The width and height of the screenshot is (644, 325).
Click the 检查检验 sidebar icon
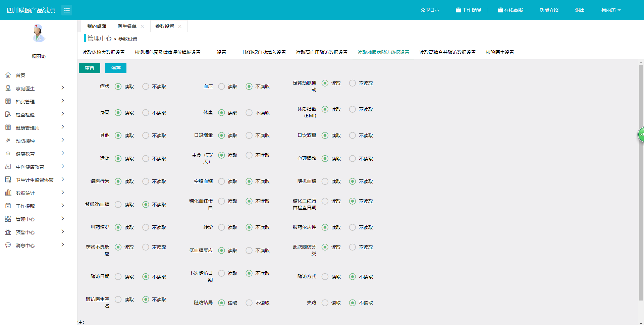tap(8, 114)
